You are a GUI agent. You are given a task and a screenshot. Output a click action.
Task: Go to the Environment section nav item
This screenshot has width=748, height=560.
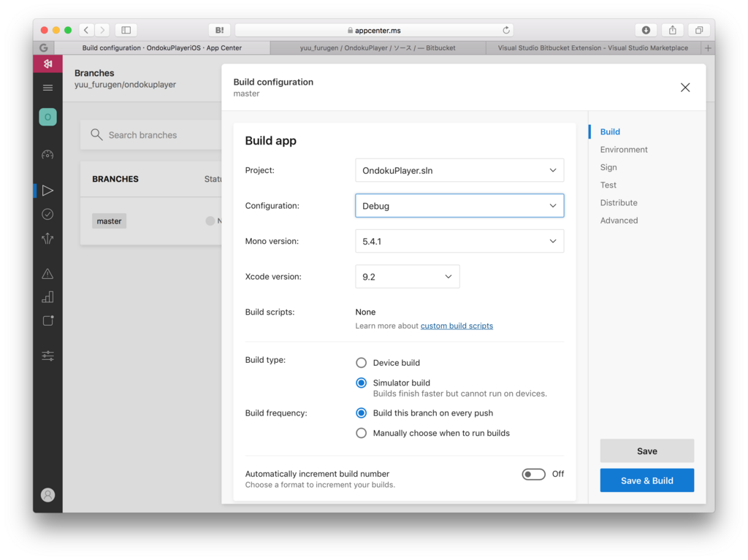(x=624, y=150)
